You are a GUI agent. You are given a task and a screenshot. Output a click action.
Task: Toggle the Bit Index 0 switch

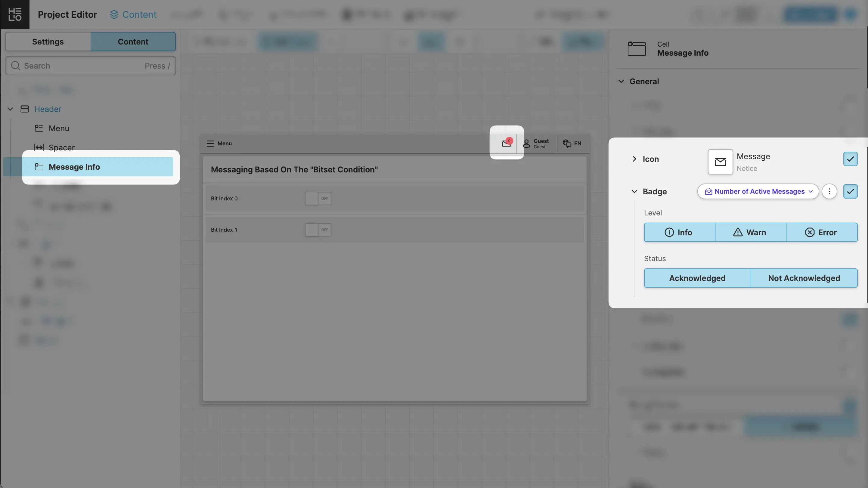pyautogui.click(x=318, y=198)
